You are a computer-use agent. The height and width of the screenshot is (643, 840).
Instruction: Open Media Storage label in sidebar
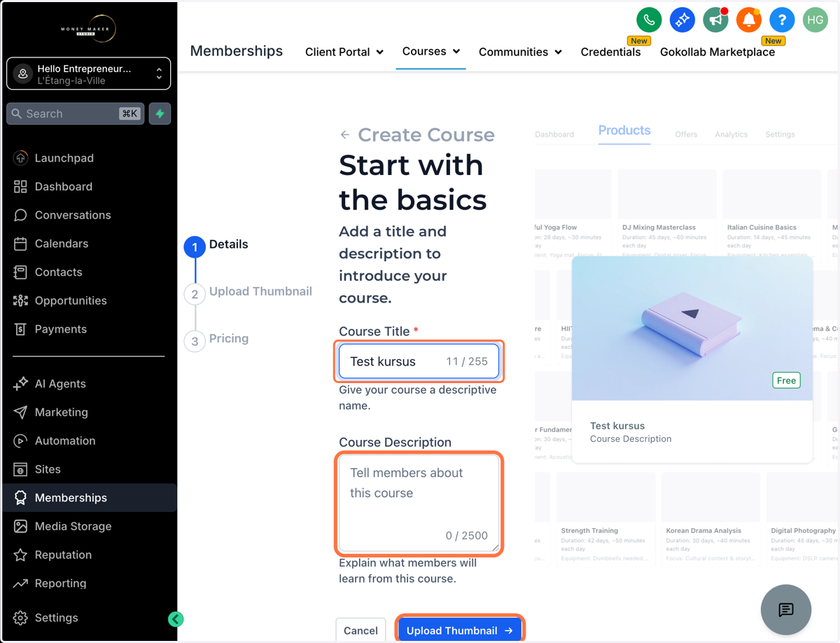[73, 526]
